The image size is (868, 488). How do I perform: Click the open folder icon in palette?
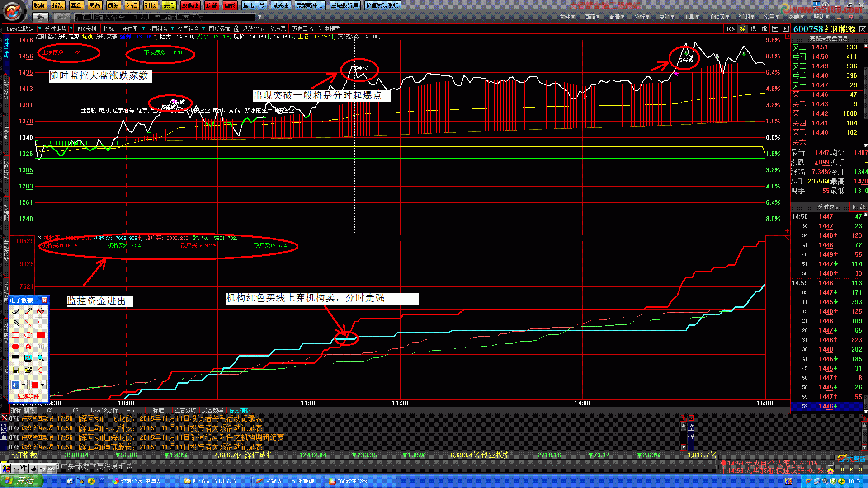point(28,370)
